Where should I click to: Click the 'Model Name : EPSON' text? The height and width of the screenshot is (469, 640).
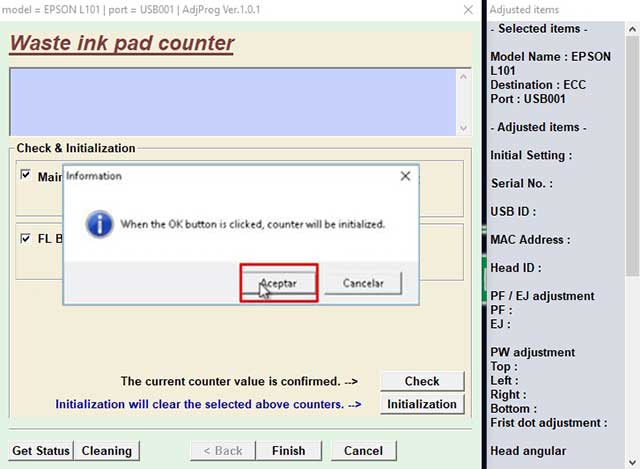point(550,56)
